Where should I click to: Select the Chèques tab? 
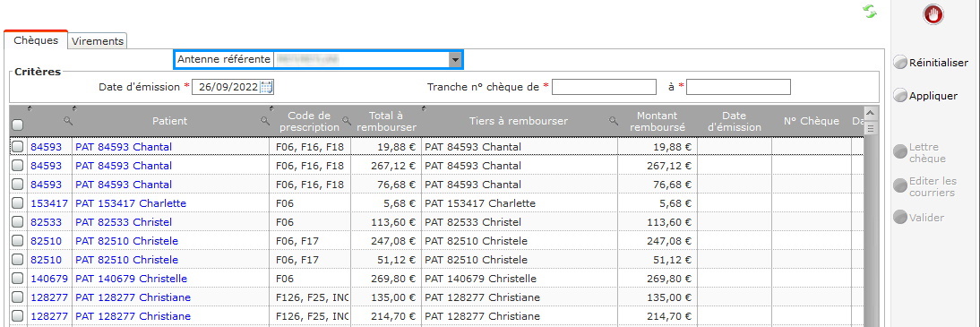(x=36, y=40)
